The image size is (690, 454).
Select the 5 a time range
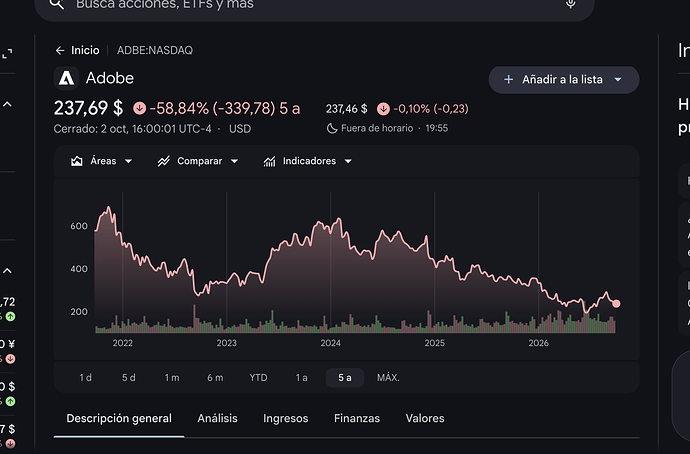[345, 377]
